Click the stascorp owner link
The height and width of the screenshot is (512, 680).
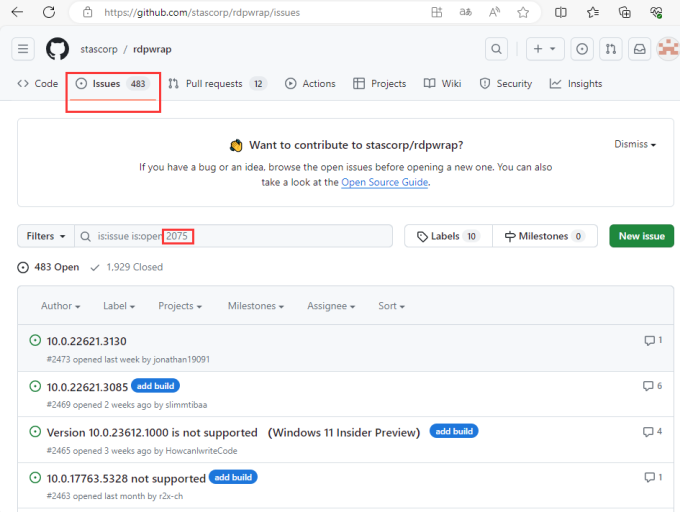tap(99, 49)
